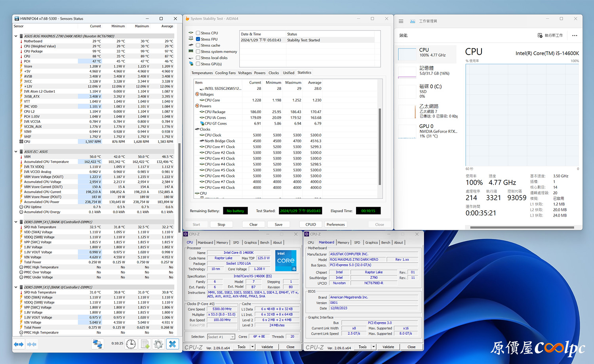Screen dimensions: 594x364
Task: Select Disk 0 (C:) in Task Manager sidebar
Action: pos(427,91)
